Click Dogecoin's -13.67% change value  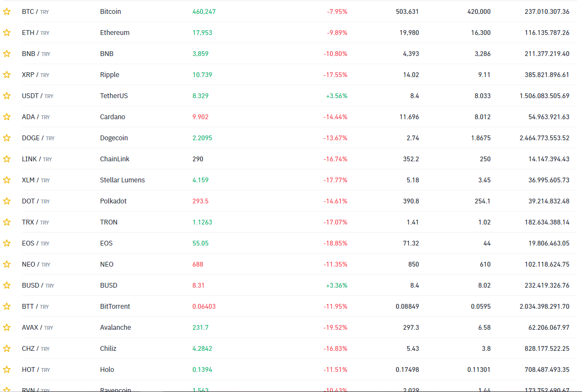(x=335, y=138)
